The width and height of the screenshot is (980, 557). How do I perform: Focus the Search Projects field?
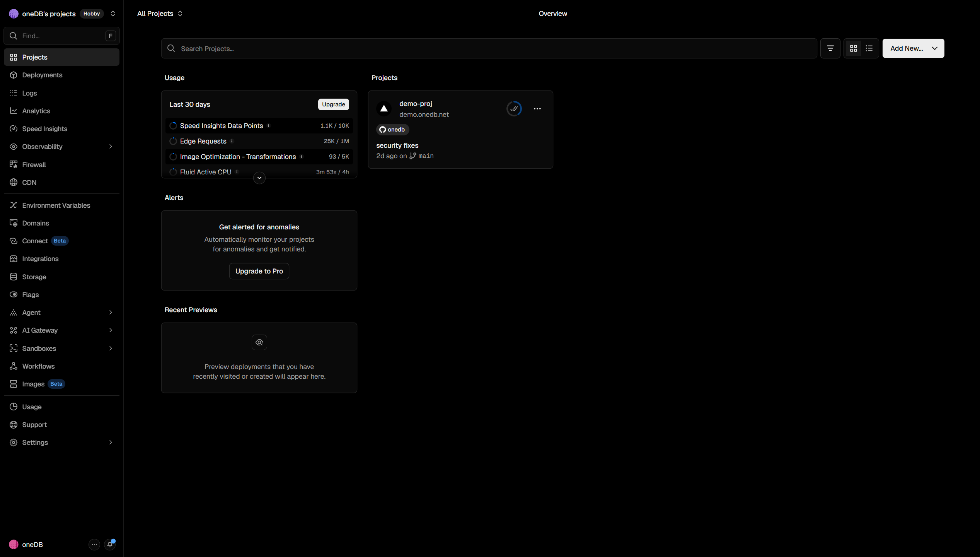click(489, 48)
